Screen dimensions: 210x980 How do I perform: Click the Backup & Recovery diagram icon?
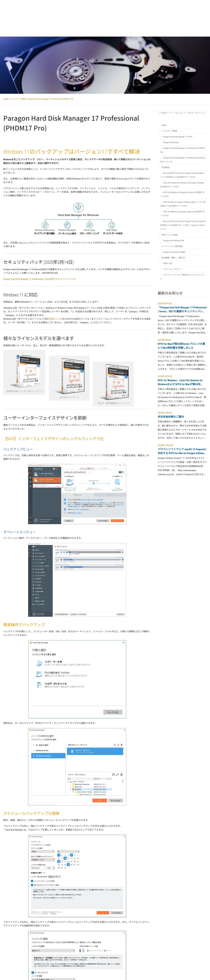point(45,225)
